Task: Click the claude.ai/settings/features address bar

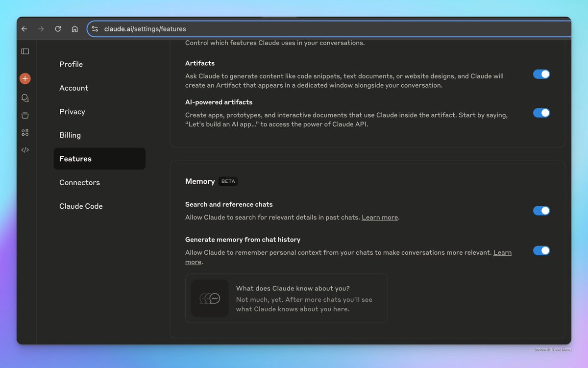Action: pos(329,29)
